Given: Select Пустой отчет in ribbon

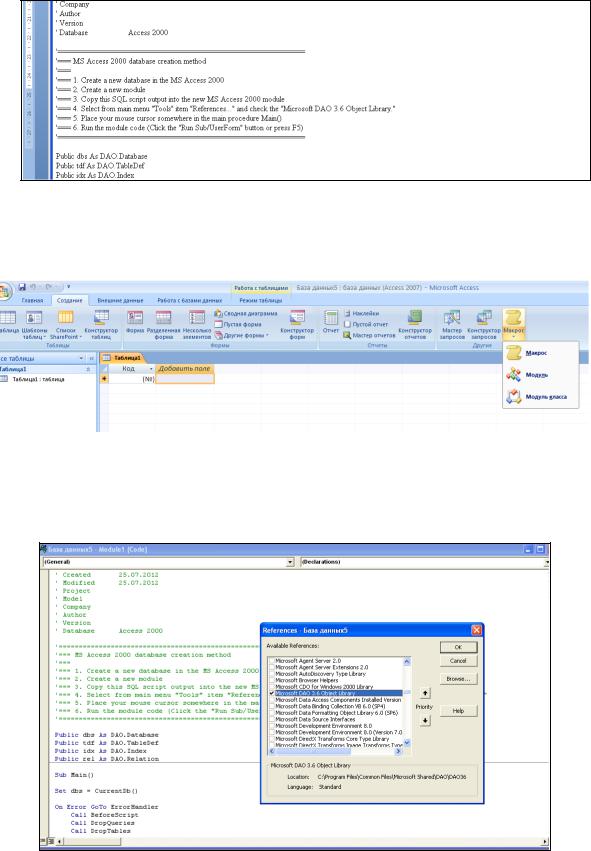Looking at the screenshot, I should [x=366, y=324].
